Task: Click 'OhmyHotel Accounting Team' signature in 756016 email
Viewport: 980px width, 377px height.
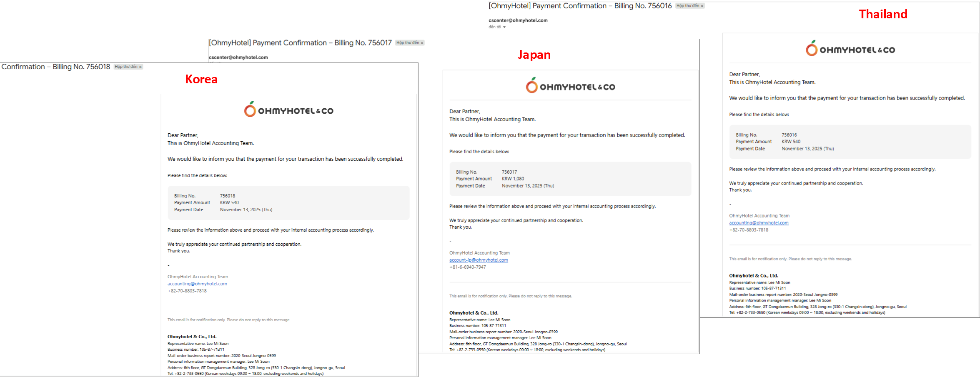Action: (x=759, y=216)
